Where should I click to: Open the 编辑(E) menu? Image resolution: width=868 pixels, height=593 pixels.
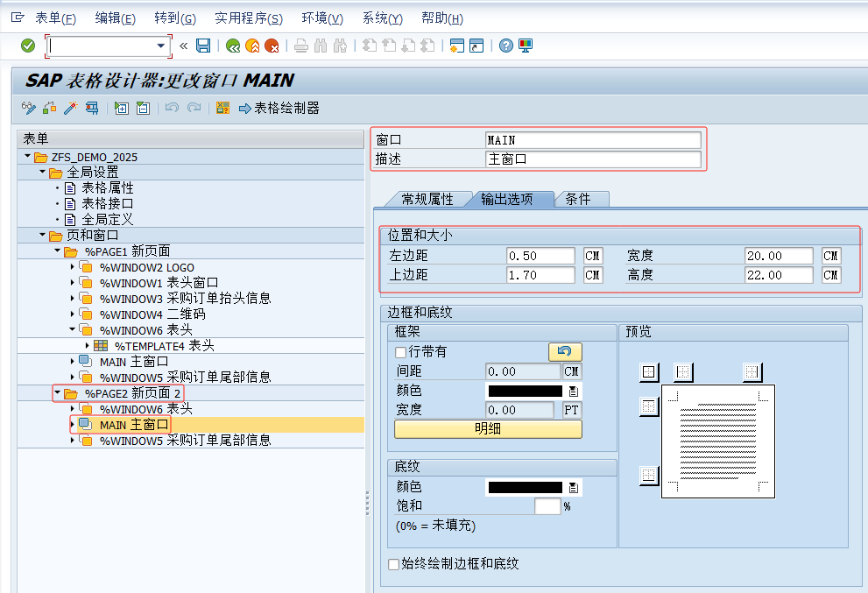point(115,18)
